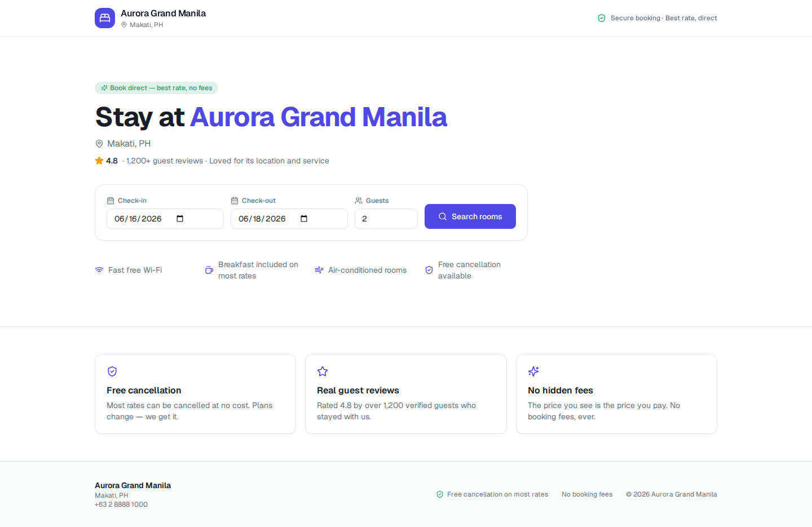Click the people icon beside Guests label
This screenshot has width=812, height=527.
click(x=359, y=201)
